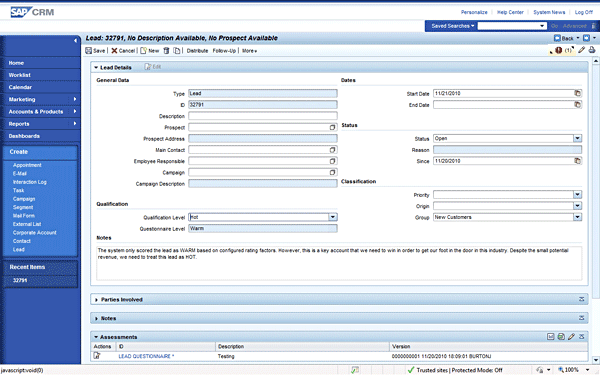
Task: Collapse the Assessments section
Action: pos(96,337)
